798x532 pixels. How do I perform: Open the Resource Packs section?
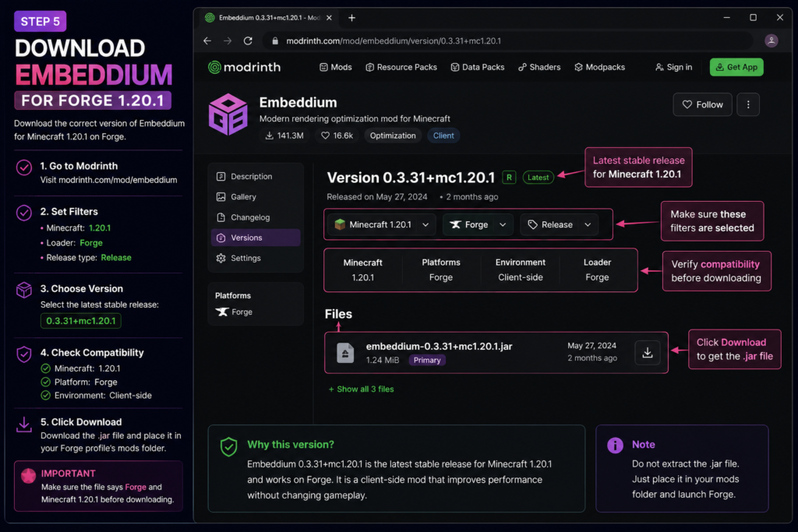[x=401, y=67]
